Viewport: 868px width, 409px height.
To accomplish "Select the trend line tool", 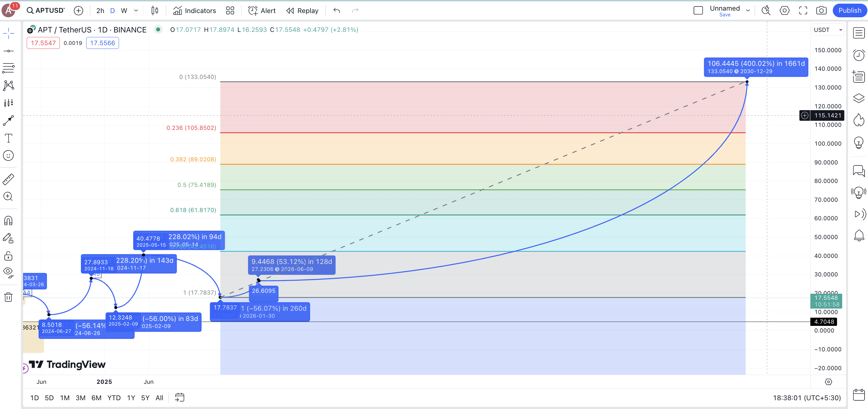I will (x=8, y=51).
